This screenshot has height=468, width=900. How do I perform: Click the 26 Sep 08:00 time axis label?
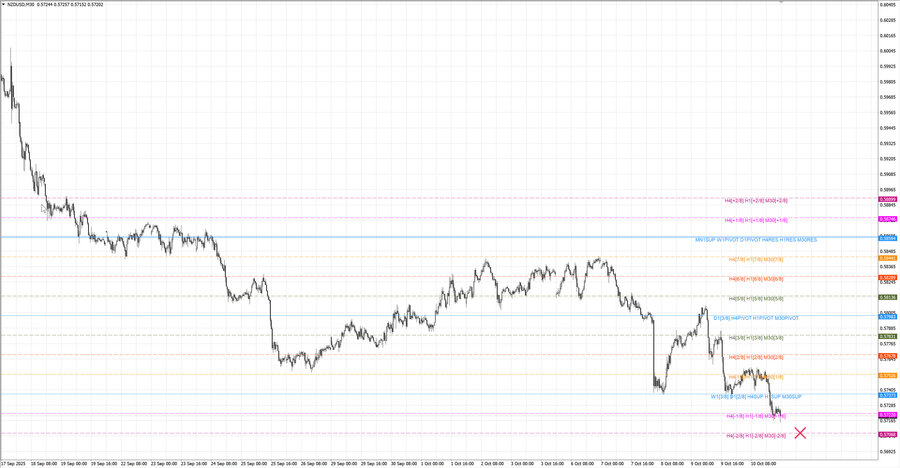(314, 463)
